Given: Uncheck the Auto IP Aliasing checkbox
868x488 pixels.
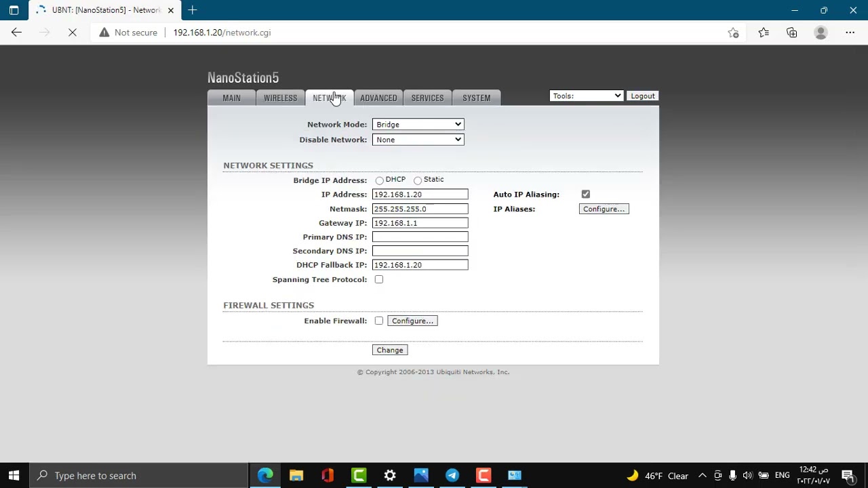Looking at the screenshot, I should click(x=586, y=195).
